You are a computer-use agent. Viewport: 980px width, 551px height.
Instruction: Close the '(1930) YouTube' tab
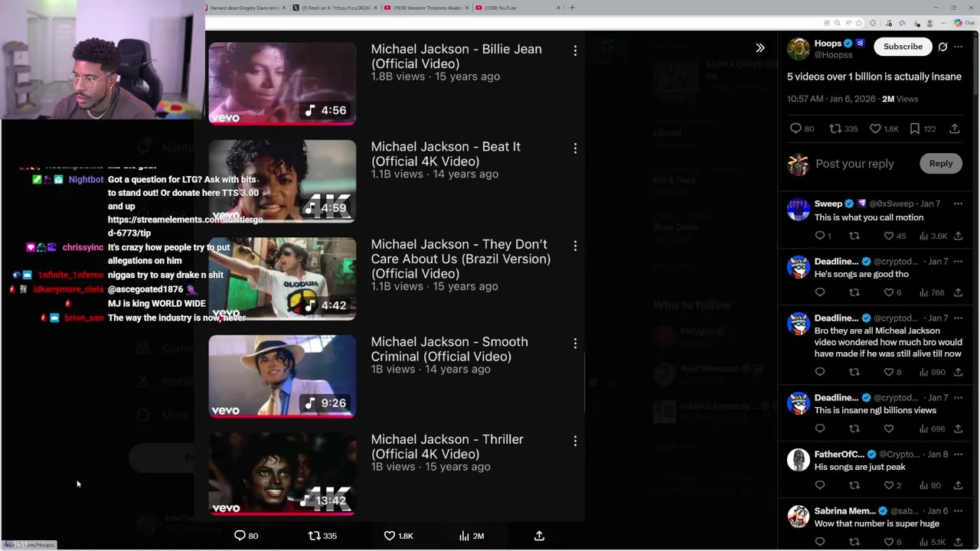[558, 8]
